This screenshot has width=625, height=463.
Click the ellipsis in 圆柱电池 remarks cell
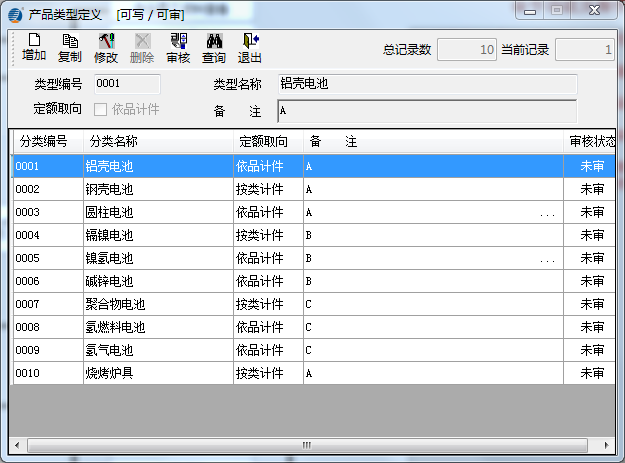[547, 213]
